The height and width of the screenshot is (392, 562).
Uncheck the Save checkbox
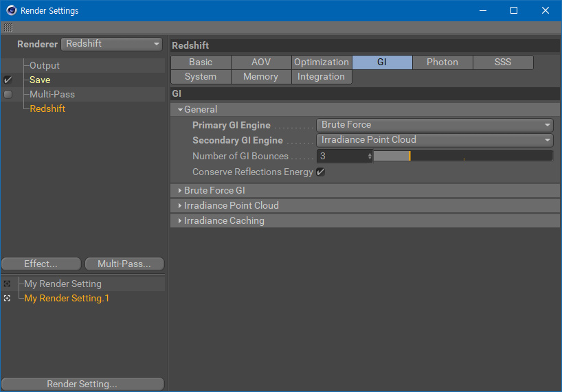click(8, 80)
